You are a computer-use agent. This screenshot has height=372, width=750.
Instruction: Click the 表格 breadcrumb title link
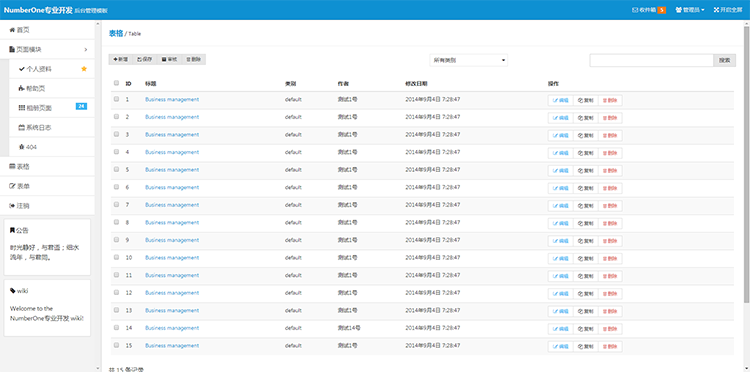coord(116,33)
